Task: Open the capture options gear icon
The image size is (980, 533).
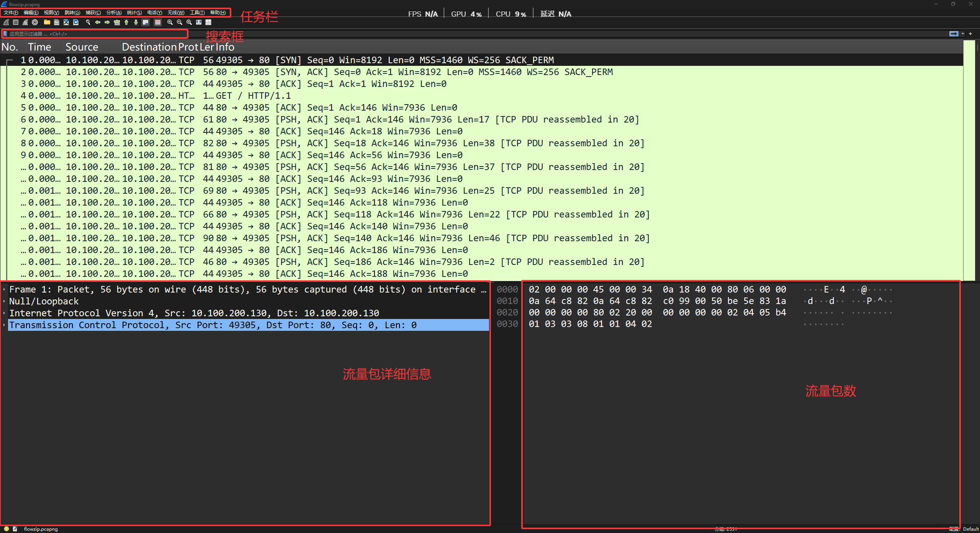Action: (35, 23)
